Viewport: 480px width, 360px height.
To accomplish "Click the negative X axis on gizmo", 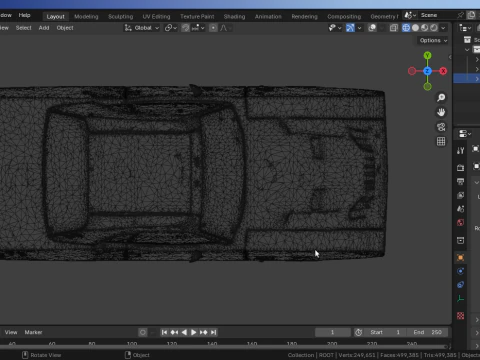I will (x=412, y=71).
